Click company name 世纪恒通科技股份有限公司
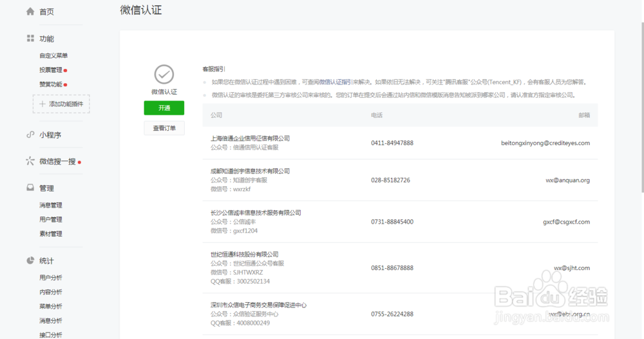Screen dimensions: 644x339 point(244,255)
